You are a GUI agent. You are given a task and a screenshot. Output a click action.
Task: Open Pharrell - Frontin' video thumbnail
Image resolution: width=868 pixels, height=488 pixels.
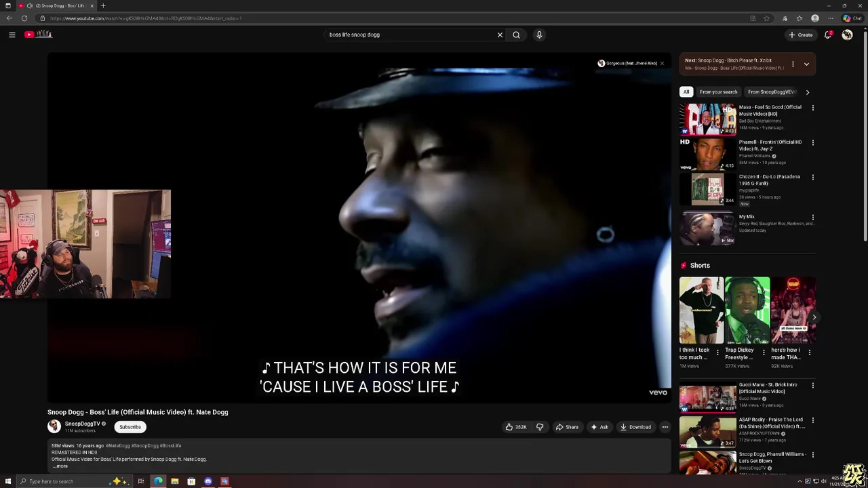(x=707, y=155)
